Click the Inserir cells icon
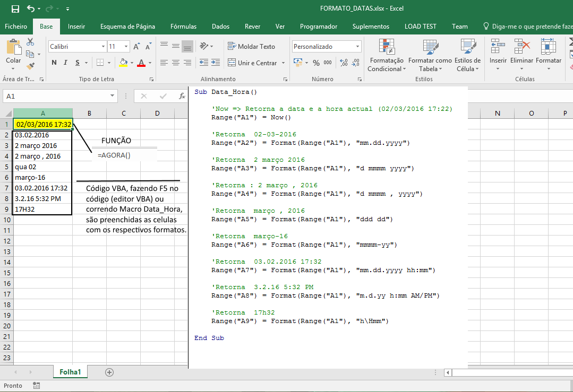This screenshot has width=573, height=392. (498, 46)
